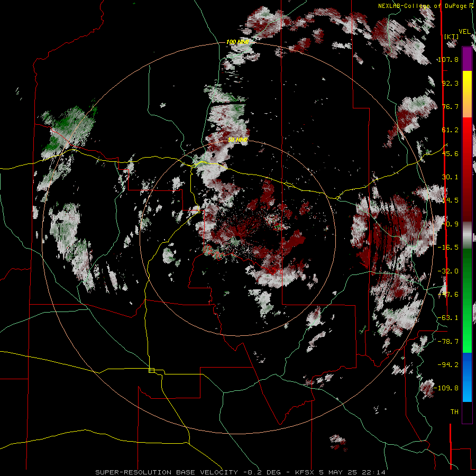Select the -32.0 value on velocity scale
The height and width of the screenshot is (476, 476).
click(x=448, y=271)
